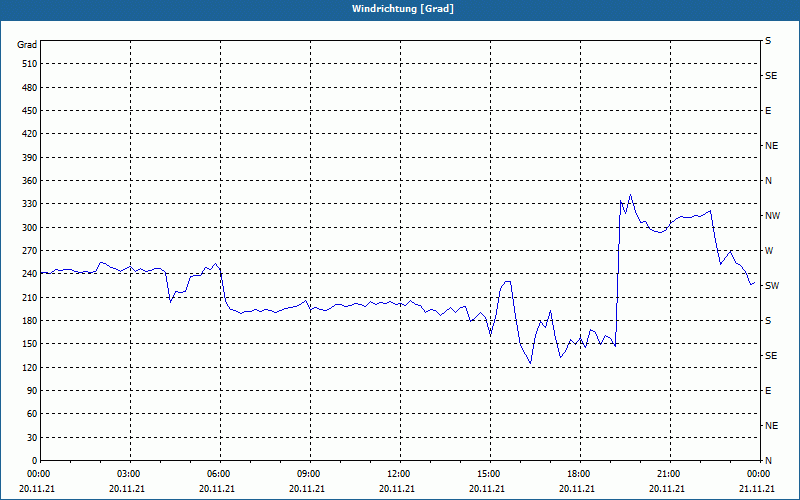
Task: Select the 20.11.21 date under 18:00
Action: [577, 488]
